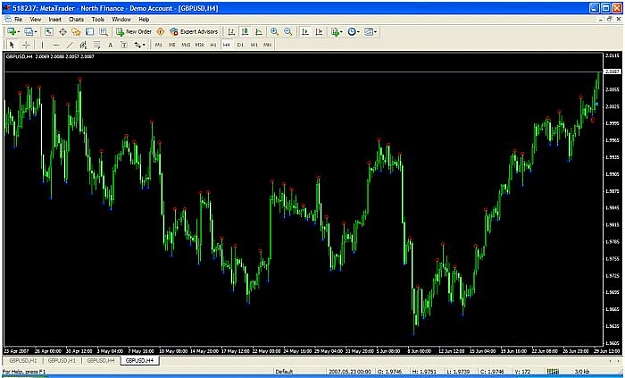The height and width of the screenshot is (378, 625).
Task: Enable the W1 timeframe button
Action: 254,45
